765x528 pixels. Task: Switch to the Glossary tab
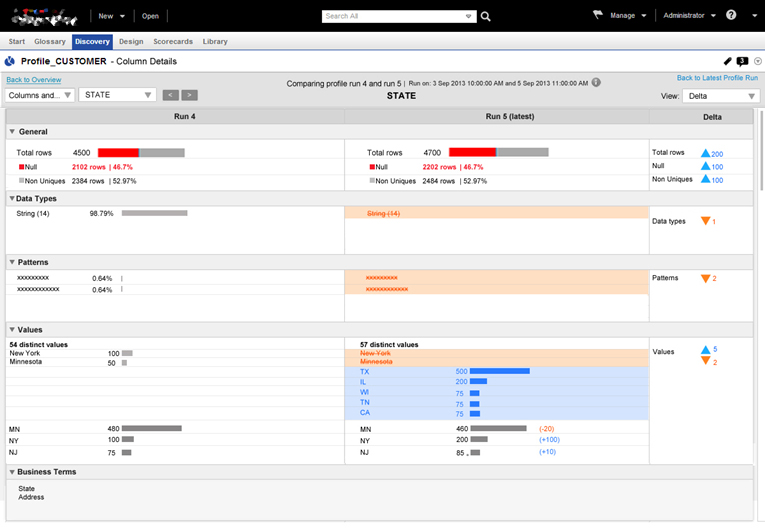tap(50, 41)
